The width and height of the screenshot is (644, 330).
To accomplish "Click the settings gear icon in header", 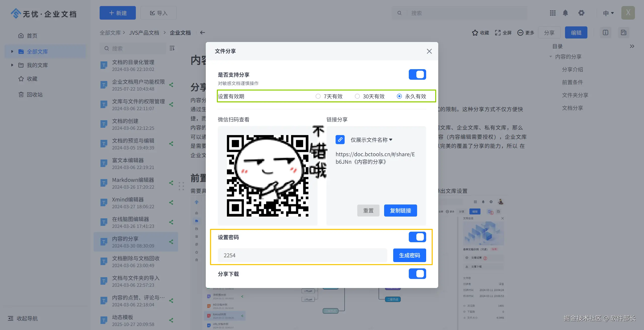I will tap(581, 13).
